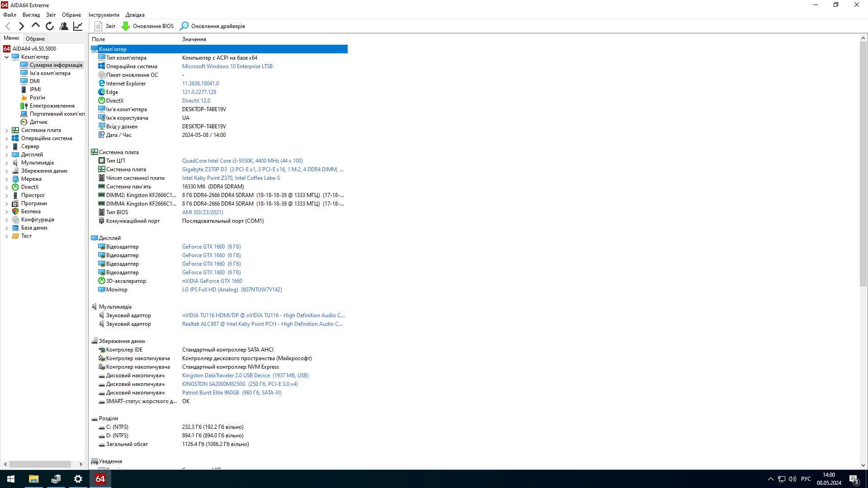Switch to the Обране sidebar tab
Image resolution: width=868 pixels, height=488 pixels.
click(x=35, y=38)
